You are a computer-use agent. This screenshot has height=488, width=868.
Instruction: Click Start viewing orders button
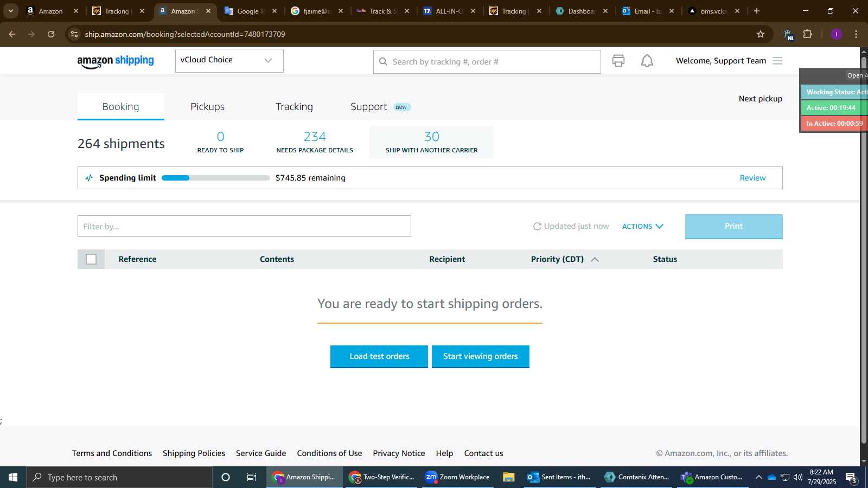(481, 356)
